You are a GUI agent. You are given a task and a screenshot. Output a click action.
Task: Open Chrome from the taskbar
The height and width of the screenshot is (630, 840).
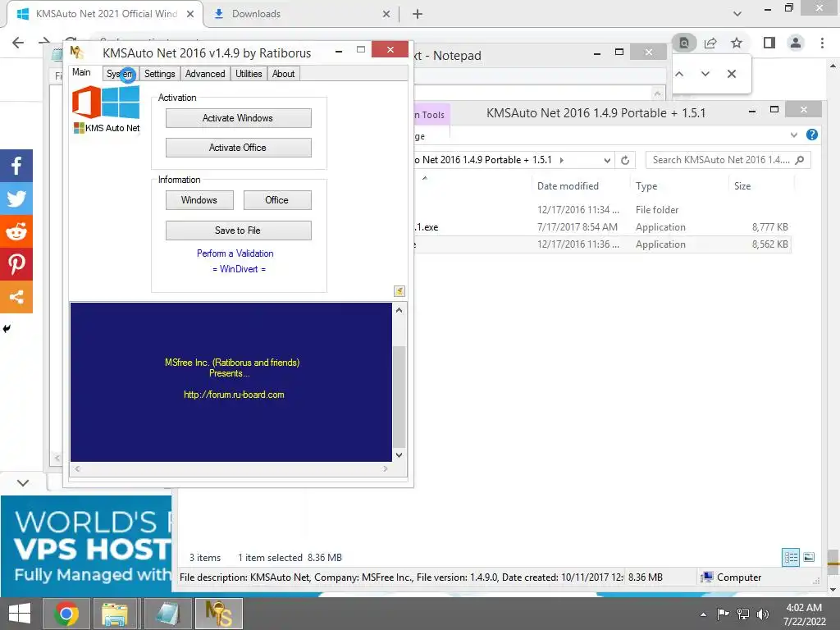click(x=66, y=614)
